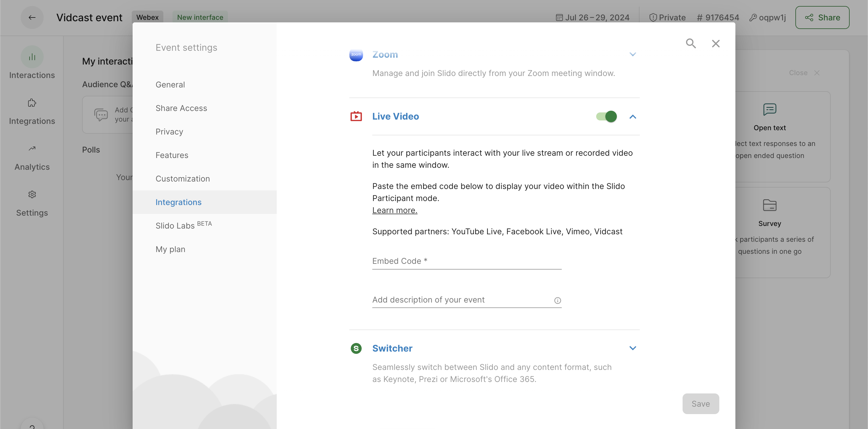
Task: Click the Zoom integration logo
Action: 356,54
